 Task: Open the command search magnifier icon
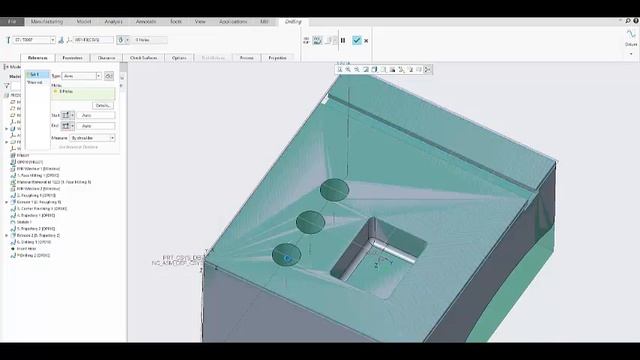[628, 21]
